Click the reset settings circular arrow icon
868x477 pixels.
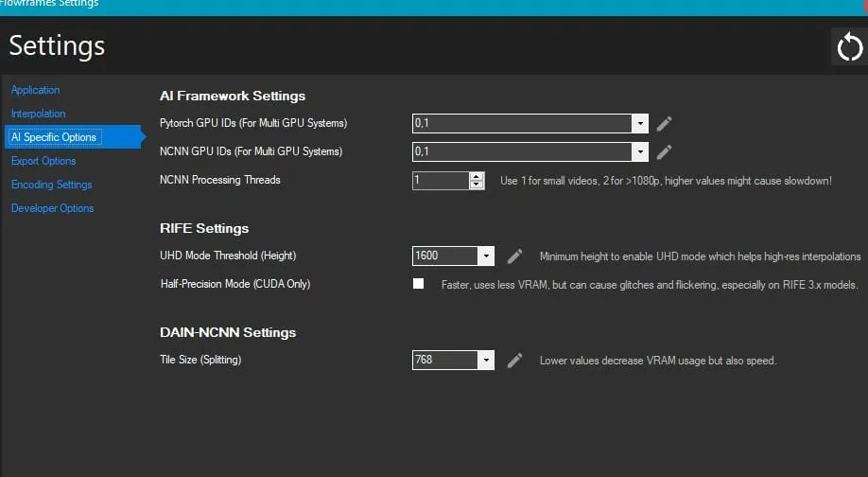(x=850, y=47)
